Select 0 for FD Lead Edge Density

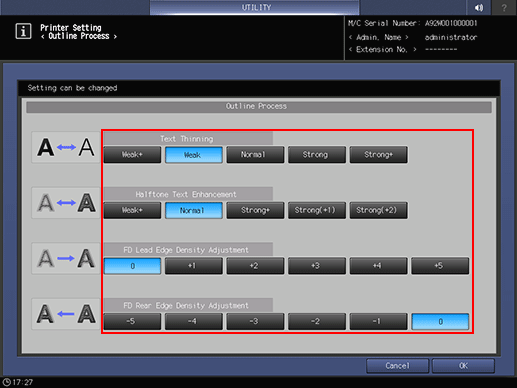pyautogui.click(x=132, y=266)
